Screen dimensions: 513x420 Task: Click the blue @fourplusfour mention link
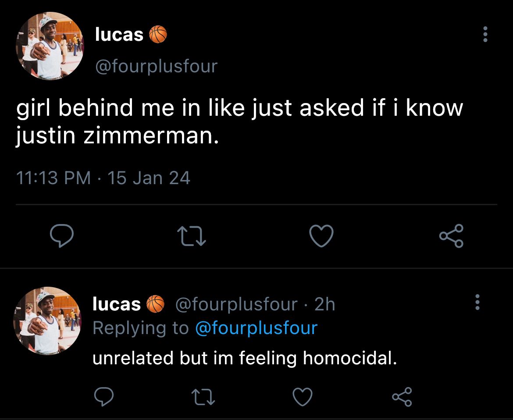coord(256,328)
